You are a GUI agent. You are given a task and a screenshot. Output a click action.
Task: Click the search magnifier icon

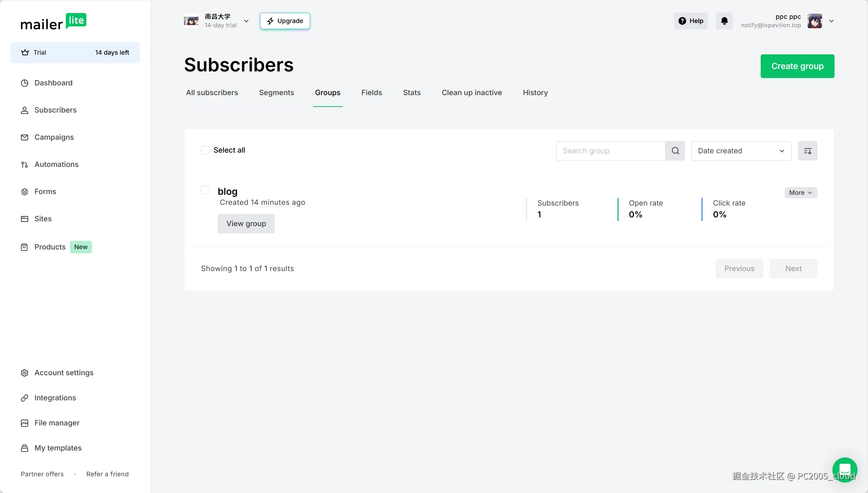(x=675, y=151)
